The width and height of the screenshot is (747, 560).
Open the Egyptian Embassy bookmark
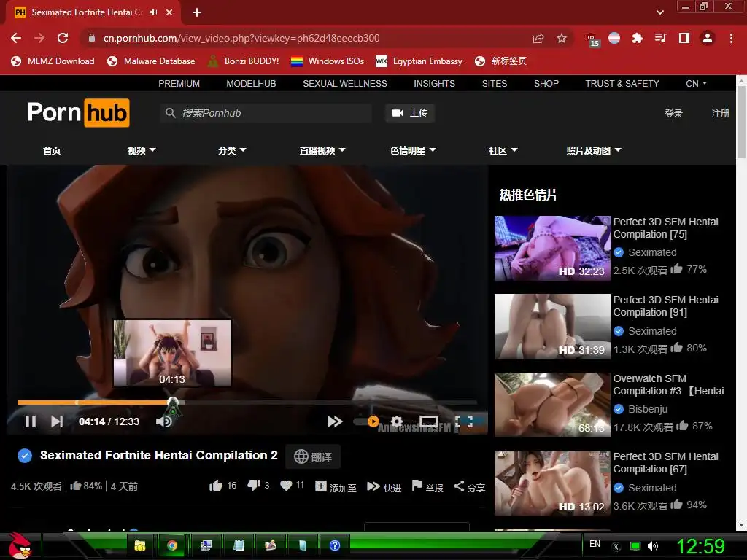(419, 61)
